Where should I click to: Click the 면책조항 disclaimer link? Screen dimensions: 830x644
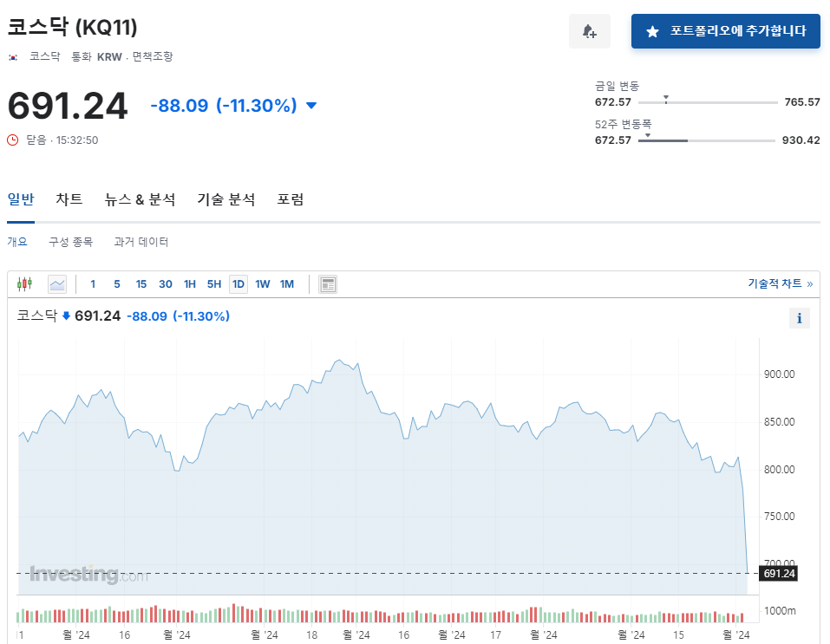point(153,56)
